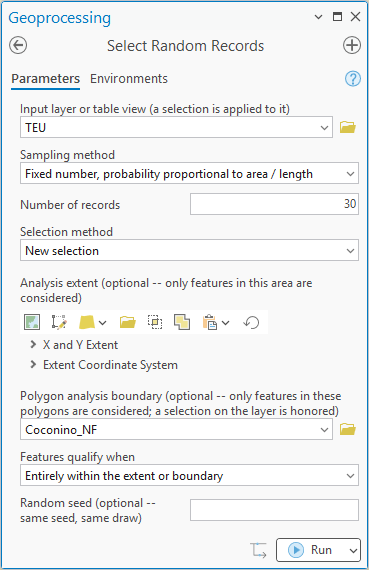This screenshot has width=369, height=570.
Task: Click the clipboard paste extent icon
Action: coord(210,322)
